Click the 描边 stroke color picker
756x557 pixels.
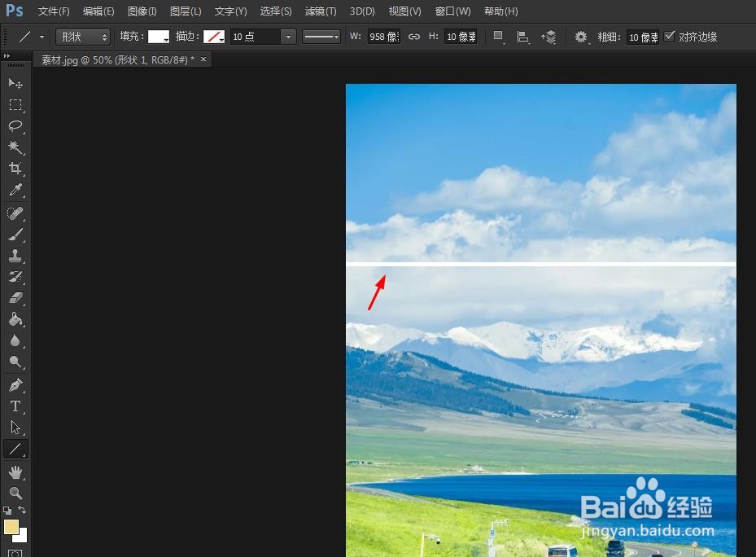216,36
